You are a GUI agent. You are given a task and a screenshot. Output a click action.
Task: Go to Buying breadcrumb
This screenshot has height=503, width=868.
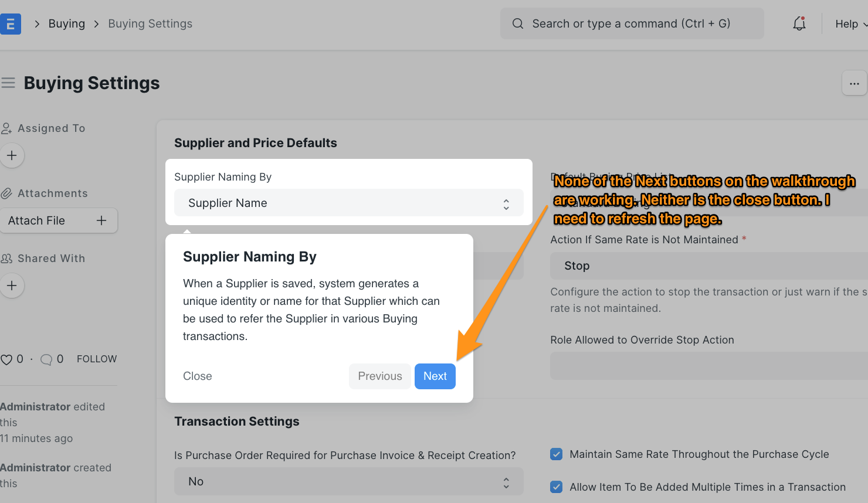67,23
